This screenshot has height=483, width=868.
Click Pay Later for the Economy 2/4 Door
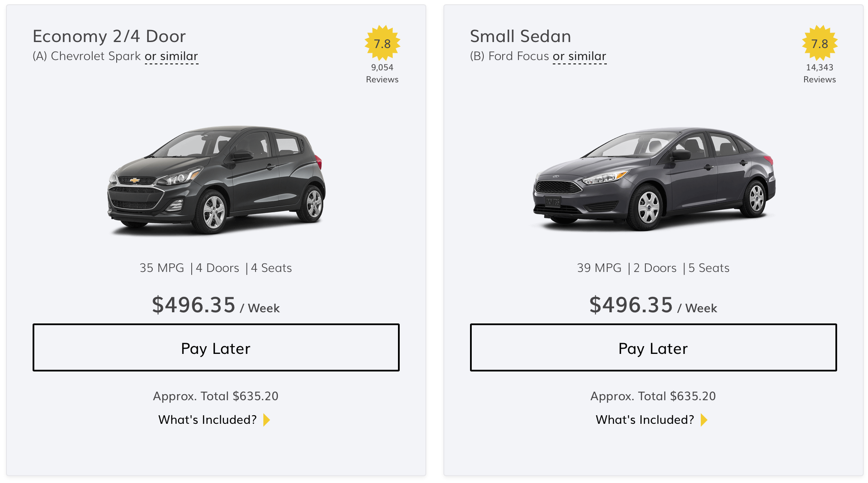[x=216, y=347]
